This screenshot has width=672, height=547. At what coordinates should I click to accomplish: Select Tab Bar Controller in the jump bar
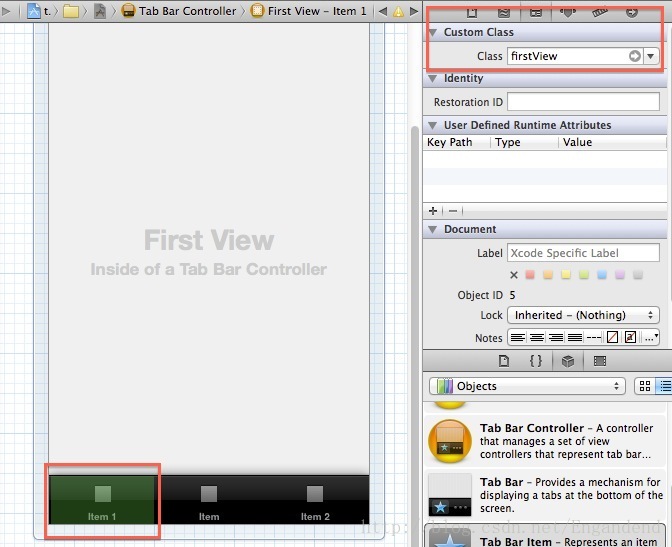(x=179, y=11)
